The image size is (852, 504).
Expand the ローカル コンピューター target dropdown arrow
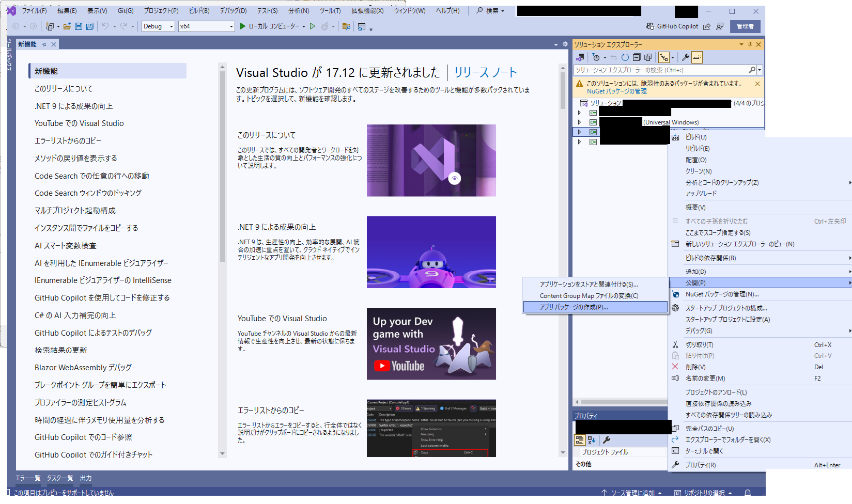point(304,26)
